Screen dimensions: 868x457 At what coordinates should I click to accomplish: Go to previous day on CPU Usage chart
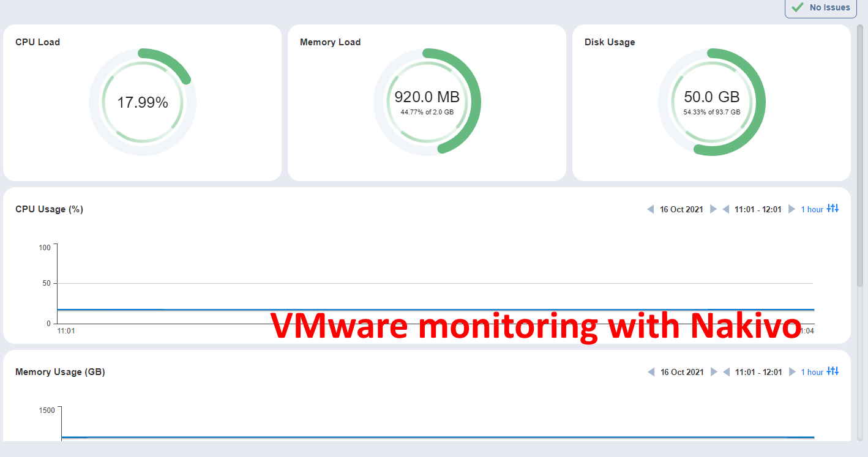pos(650,209)
